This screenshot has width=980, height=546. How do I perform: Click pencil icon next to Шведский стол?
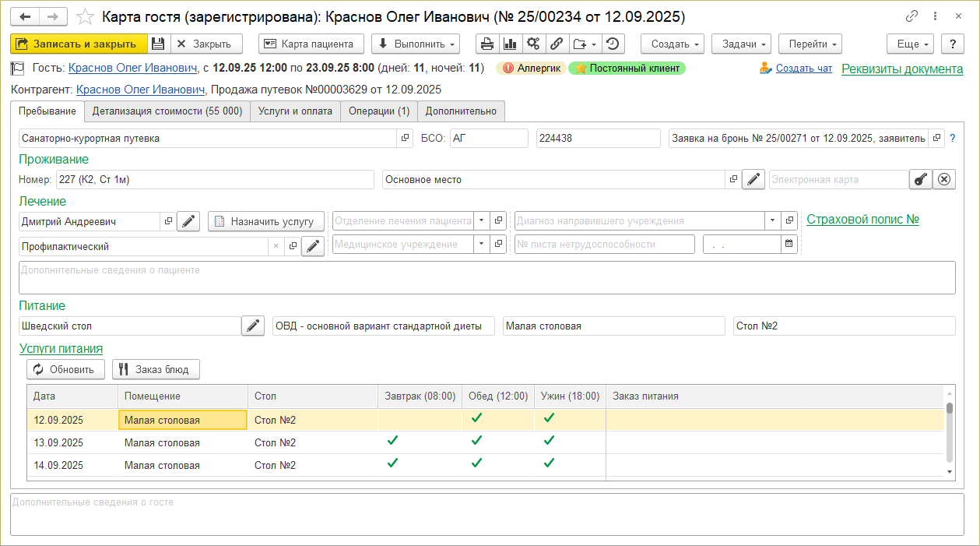pos(252,326)
